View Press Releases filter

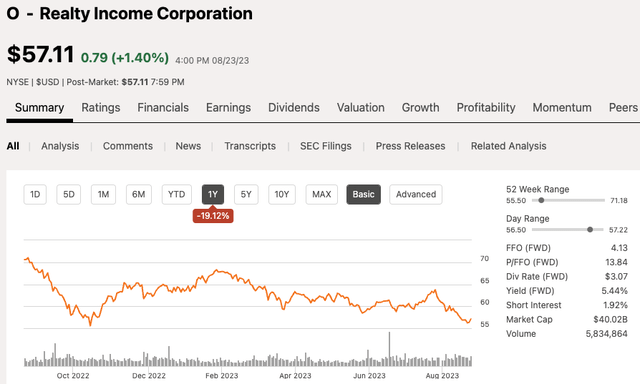pyautogui.click(x=411, y=146)
